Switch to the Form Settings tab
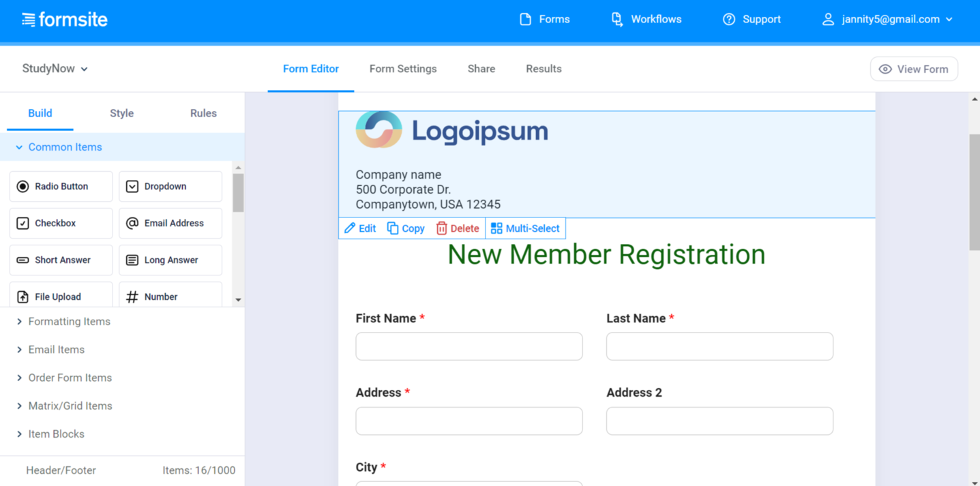Viewport: 980px width, 486px height. (x=403, y=69)
